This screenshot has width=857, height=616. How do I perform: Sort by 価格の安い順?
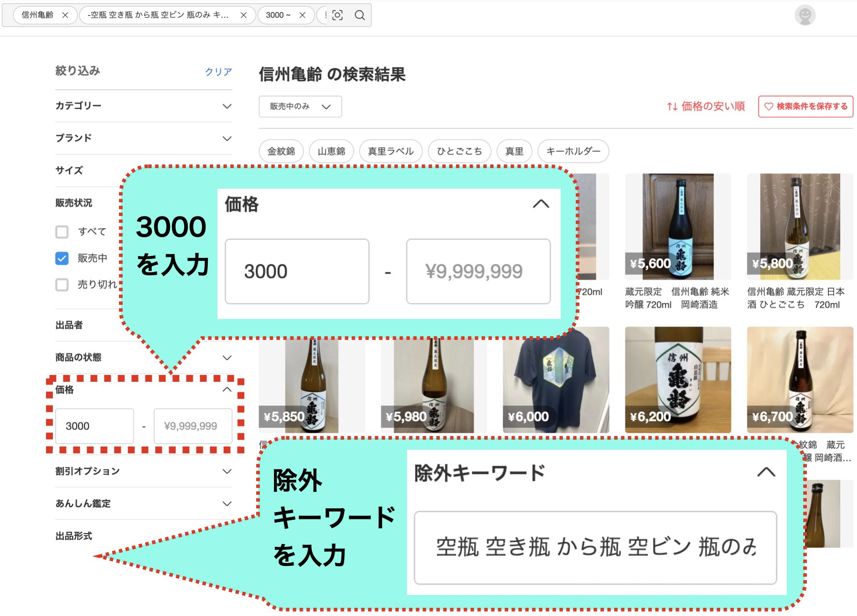[706, 106]
